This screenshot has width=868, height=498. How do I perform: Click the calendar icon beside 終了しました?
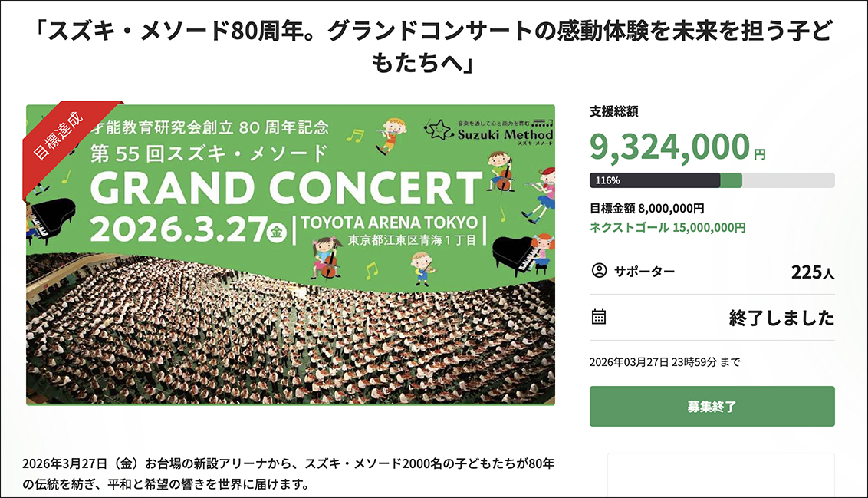click(600, 317)
